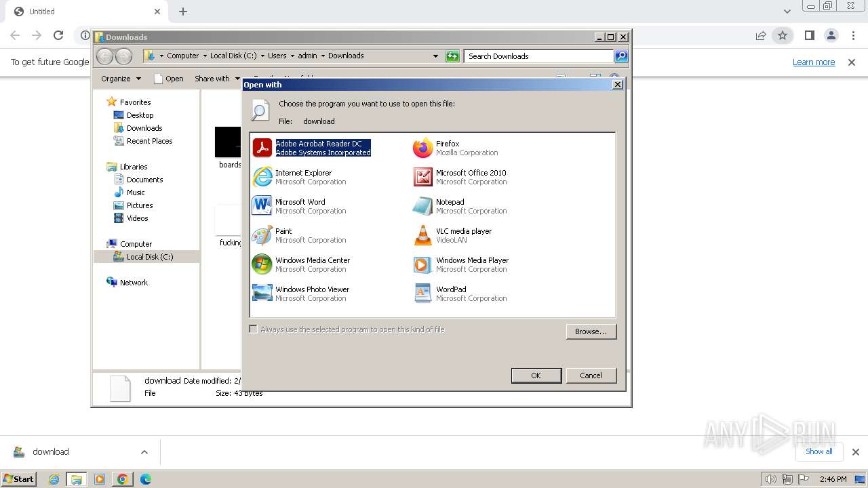
Task: Pick the Windows Media Player icon
Action: [422, 264]
